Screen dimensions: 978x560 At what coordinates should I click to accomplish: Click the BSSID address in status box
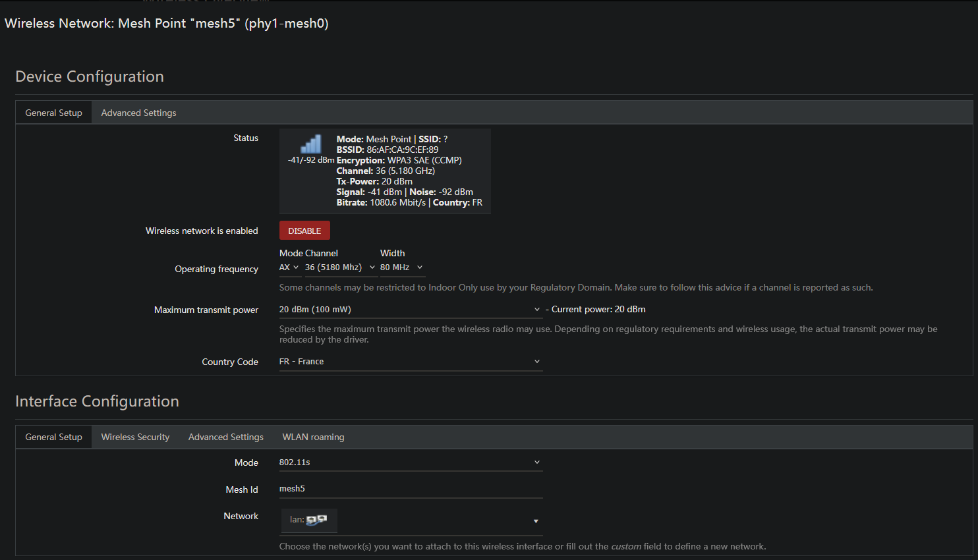402,150
